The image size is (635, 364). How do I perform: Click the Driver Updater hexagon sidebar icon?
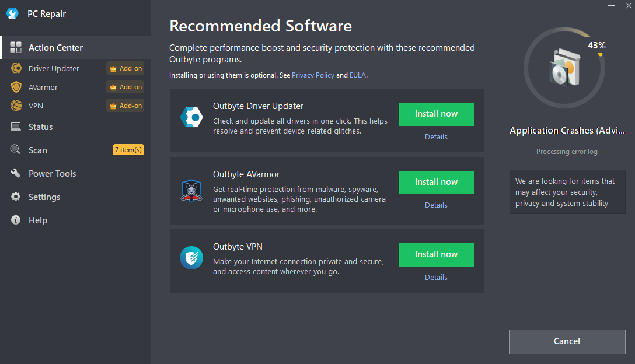(x=16, y=68)
